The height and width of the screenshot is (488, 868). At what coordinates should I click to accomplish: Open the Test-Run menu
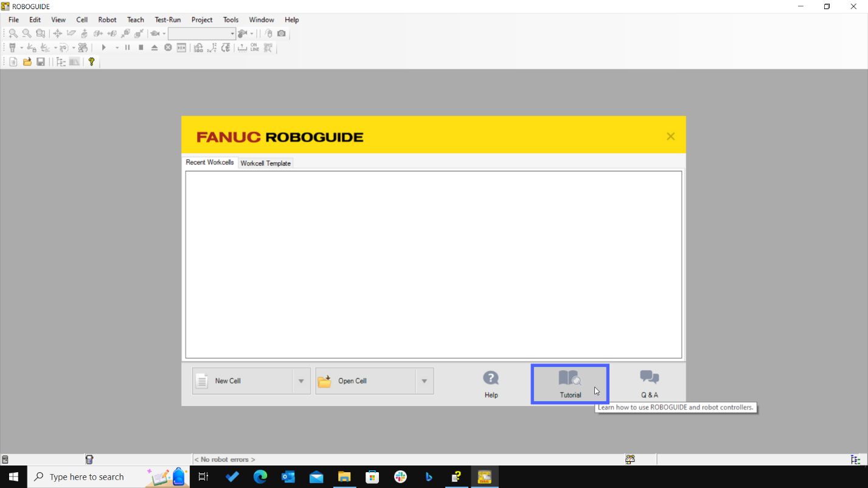pos(167,19)
